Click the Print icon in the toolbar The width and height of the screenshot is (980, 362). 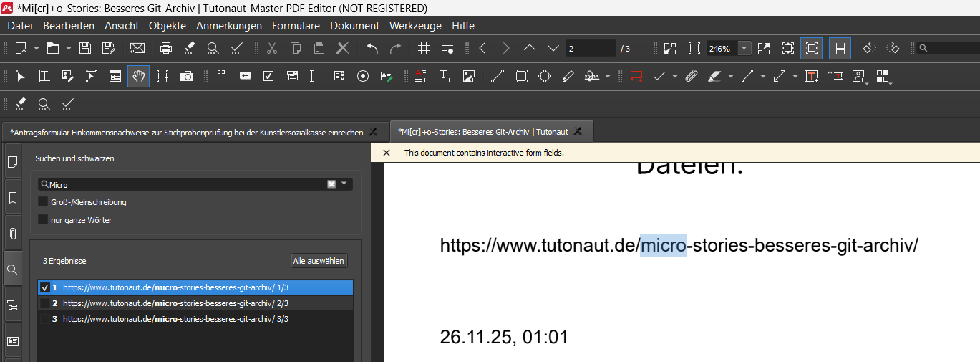(166, 48)
